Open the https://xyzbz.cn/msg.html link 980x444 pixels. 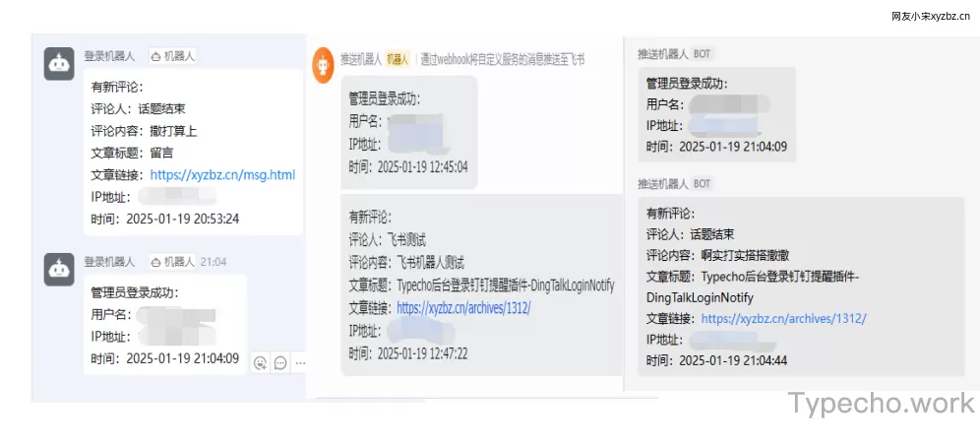[222, 175]
